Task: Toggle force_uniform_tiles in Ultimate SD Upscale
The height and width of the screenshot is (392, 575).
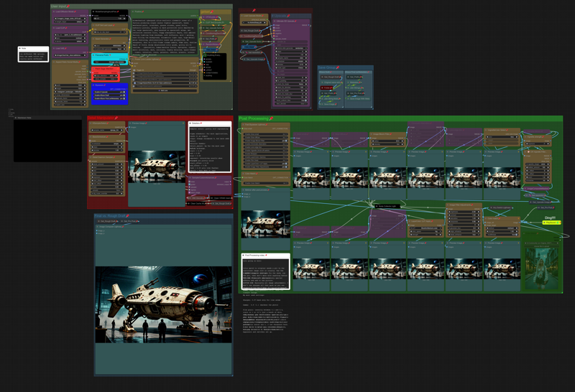Action: coord(291,101)
